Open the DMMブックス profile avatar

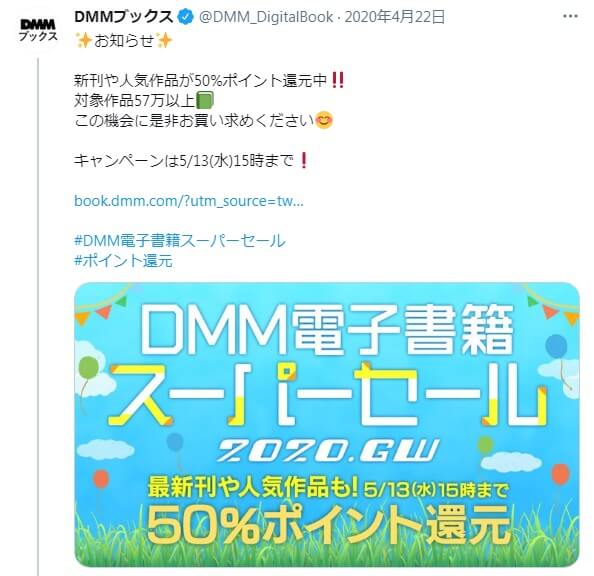pos(38,31)
